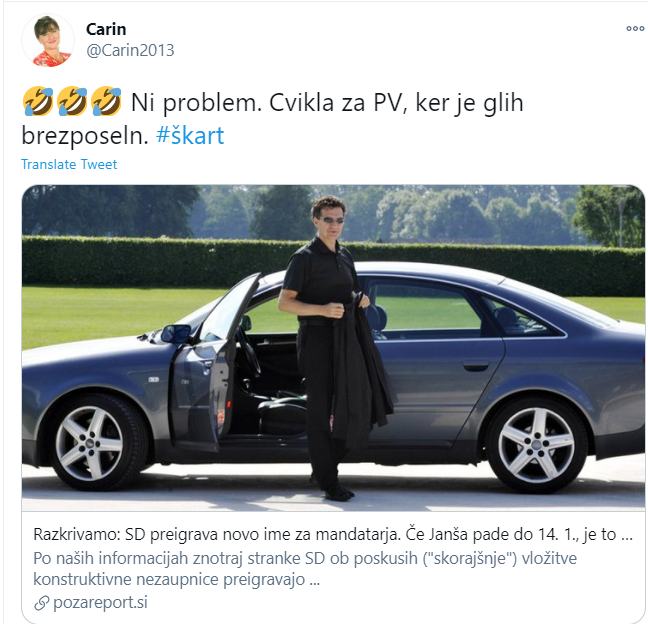Click the car's front wheel in the photo

(x=89, y=443)
